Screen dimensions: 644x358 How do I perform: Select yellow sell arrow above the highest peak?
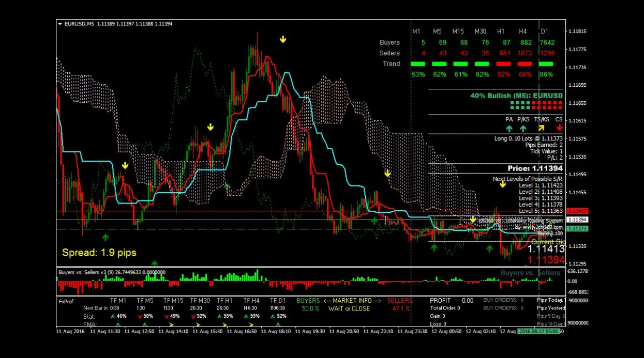(283, 39)
